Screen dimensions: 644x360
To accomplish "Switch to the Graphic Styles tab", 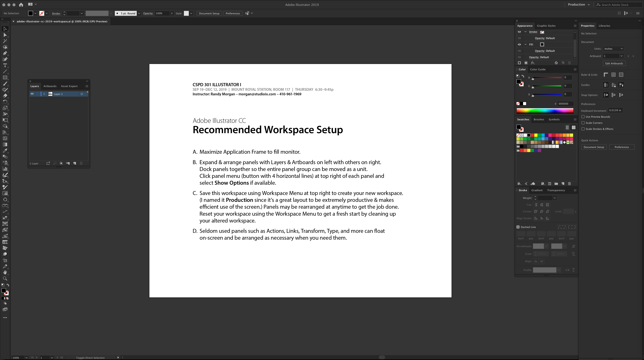I will 546,26.
